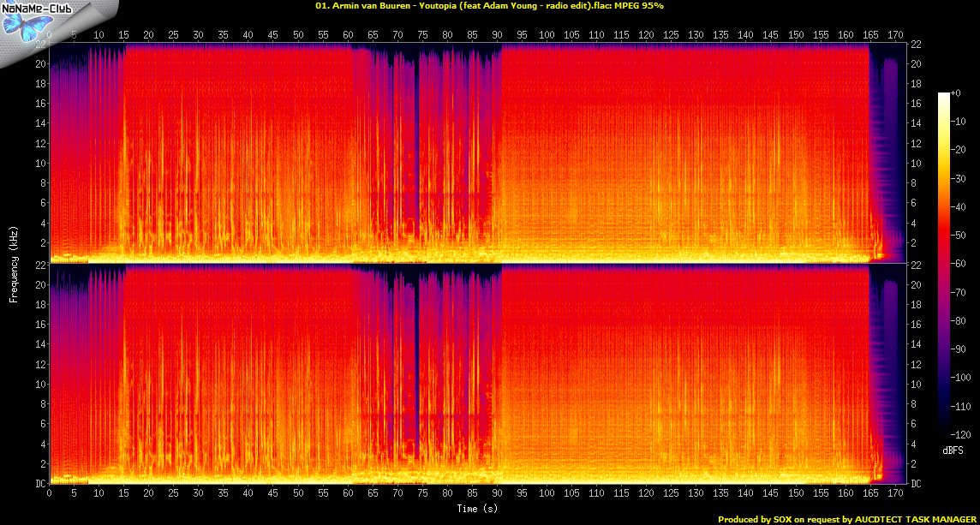Click the 90 tick on the bottom time axis
The width and height of the screenshot is (980, 525).
(498, 493)
